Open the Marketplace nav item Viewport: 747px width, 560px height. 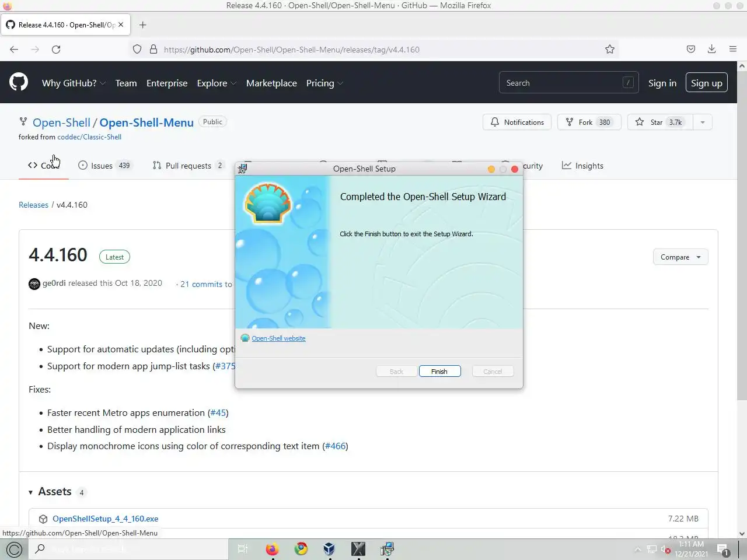click(x=271, y=83)
